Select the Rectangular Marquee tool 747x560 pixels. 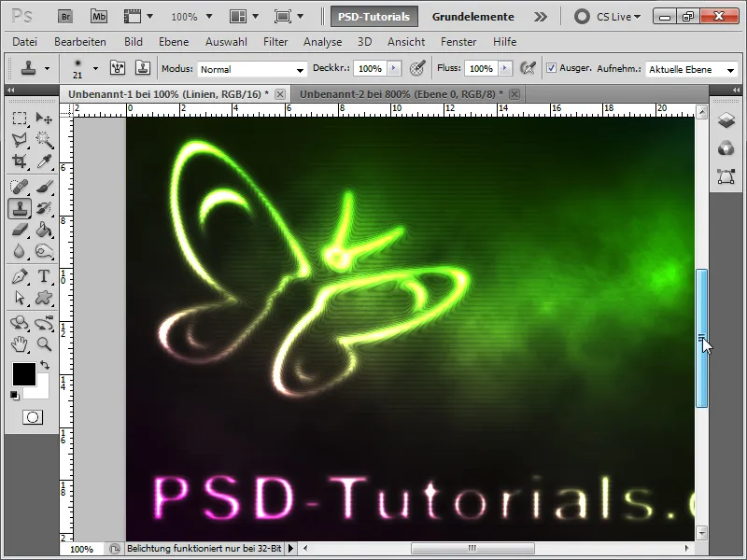tap(19, 118)
